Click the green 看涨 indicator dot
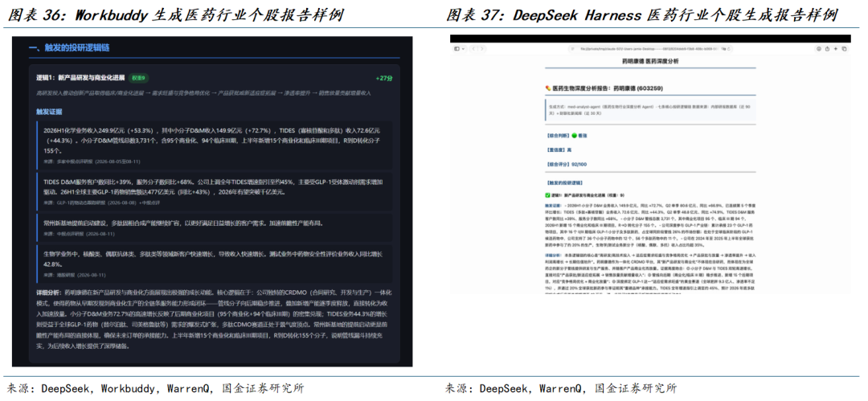The width and height of the screenshot is (868, 401). 575,134
